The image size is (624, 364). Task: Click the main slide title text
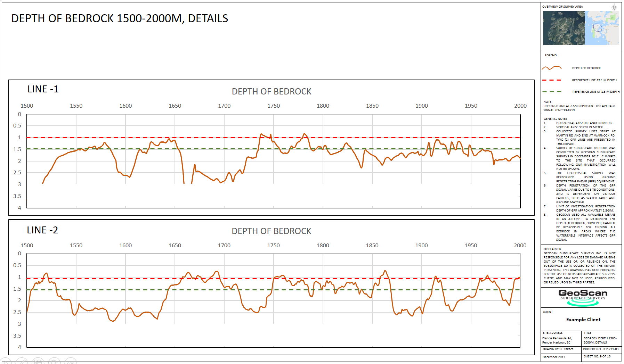click(x=120, y=18)
